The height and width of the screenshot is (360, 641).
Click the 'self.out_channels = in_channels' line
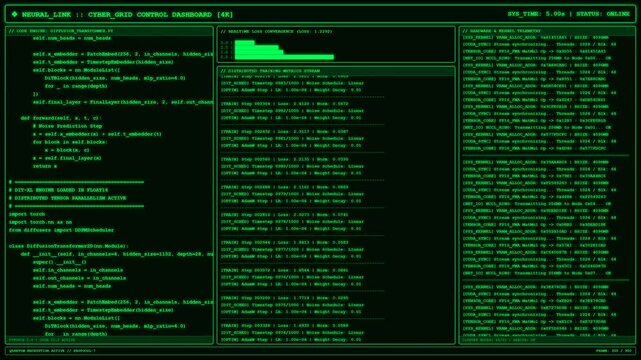point(79,278)
